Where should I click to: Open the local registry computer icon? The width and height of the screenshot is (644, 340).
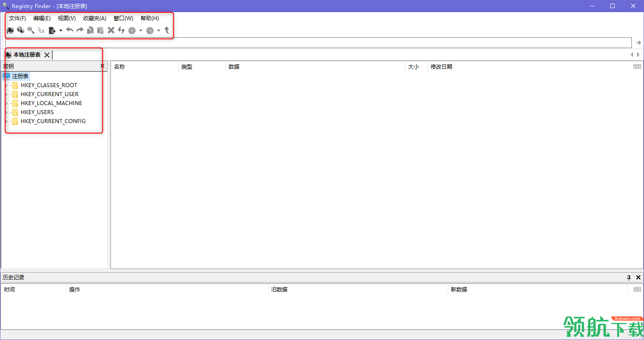[x=10, y=31]
